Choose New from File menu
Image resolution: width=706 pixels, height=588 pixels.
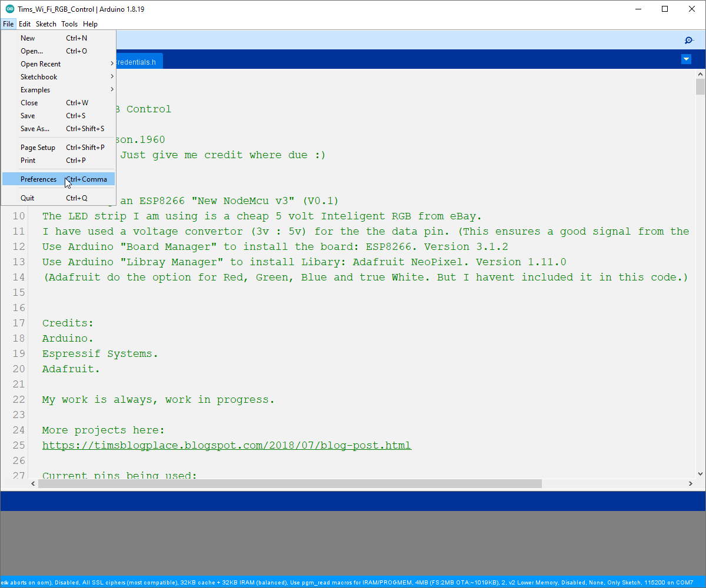(x=58, y=38)
